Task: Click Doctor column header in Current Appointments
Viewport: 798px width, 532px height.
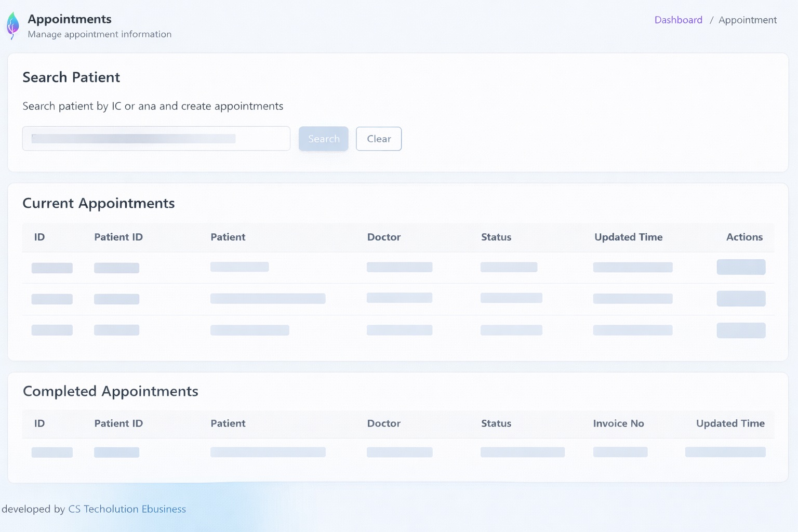Action: click(383, 237)
